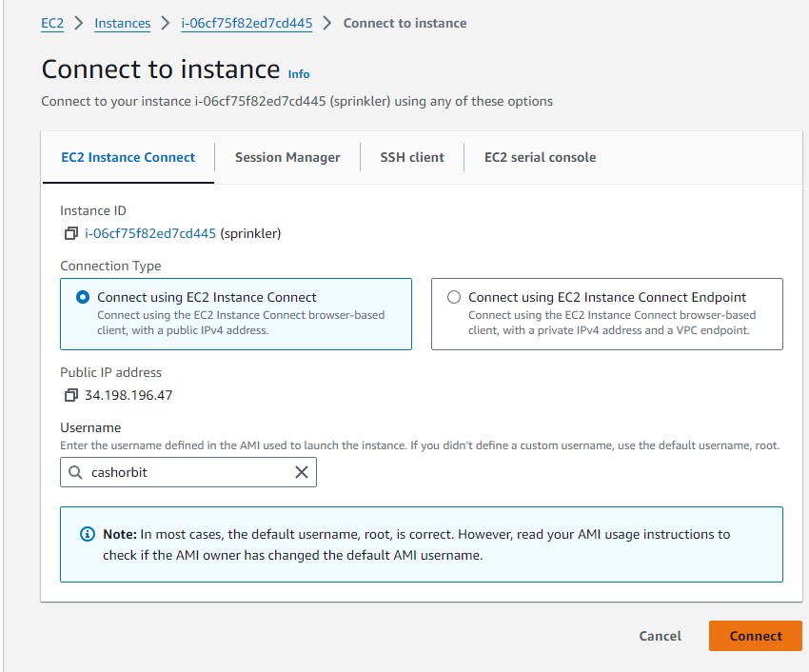Open the SSH client tab
This screenshot has width=809, height=672.
[412, 158]
